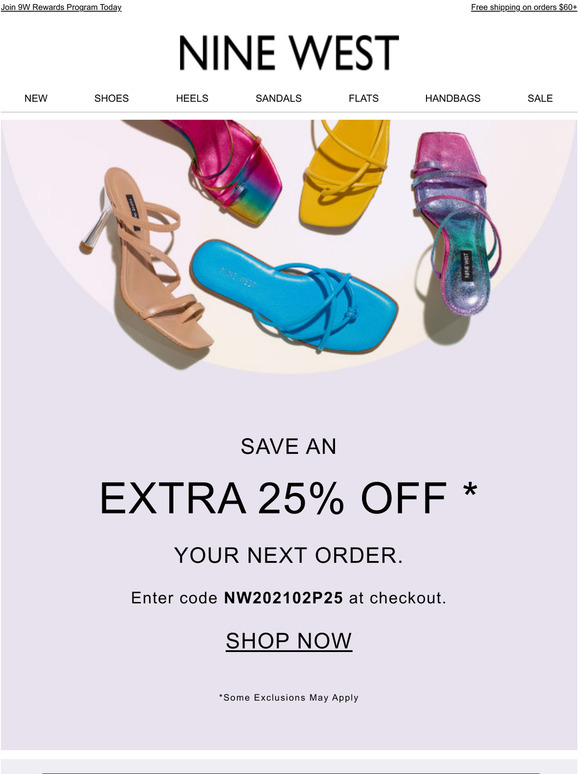Click the blue Nine West flat sandal
The image size is (580, 774).
click(294, 296)
